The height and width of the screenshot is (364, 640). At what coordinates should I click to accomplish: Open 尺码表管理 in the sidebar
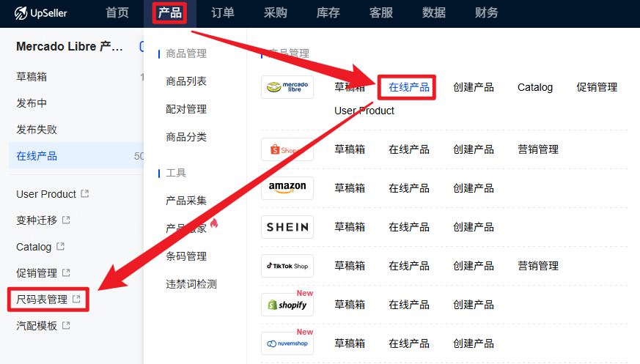coord(42,300)
